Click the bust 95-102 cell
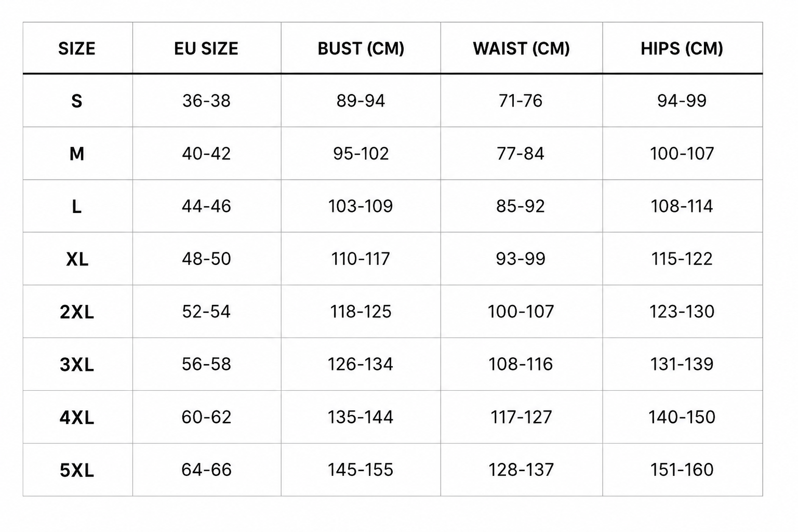The image size is (798, 532). [361, 154]
